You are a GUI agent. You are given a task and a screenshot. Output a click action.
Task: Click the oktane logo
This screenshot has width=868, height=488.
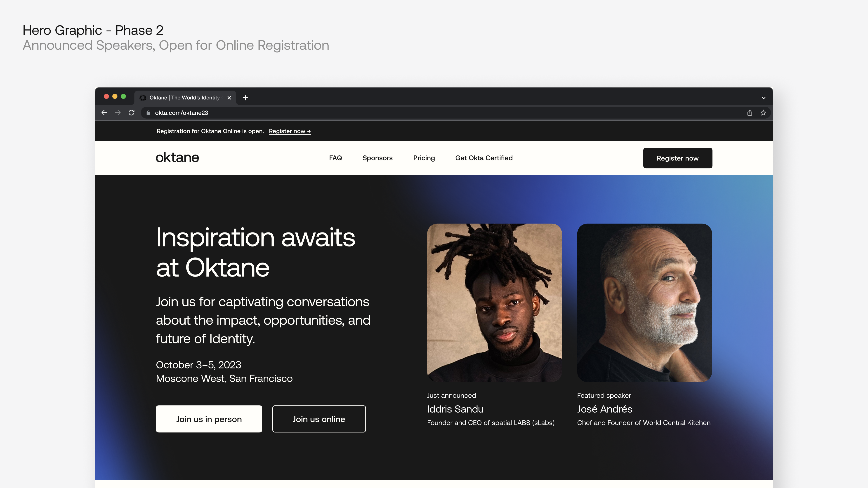pos(177,158)
